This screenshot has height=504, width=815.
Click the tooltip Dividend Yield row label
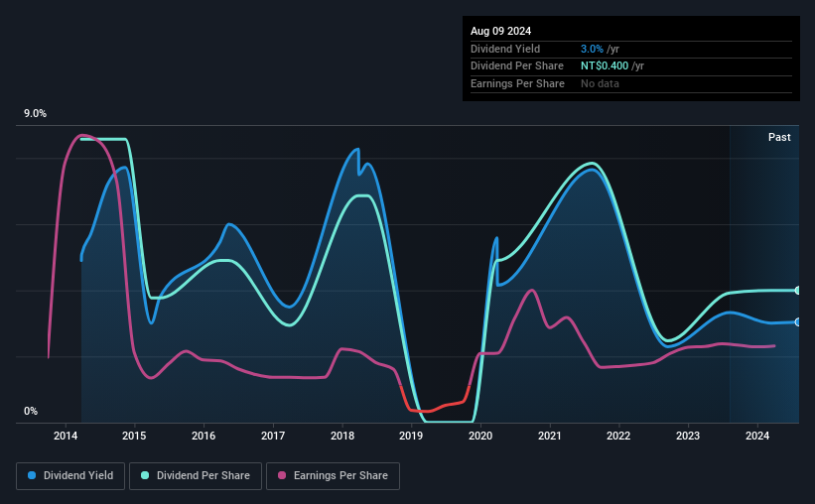[505, 49]
